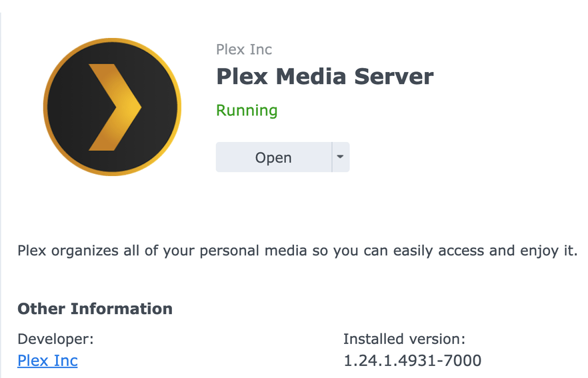This screenshot has height=378, width=588.
Task: Click the green Running status text
Action: tap(247, 111)
